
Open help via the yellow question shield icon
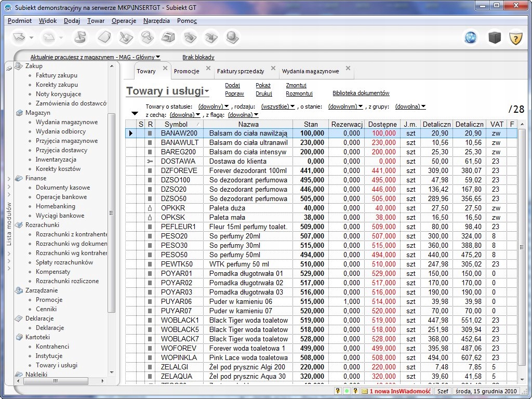coord(515,38)
